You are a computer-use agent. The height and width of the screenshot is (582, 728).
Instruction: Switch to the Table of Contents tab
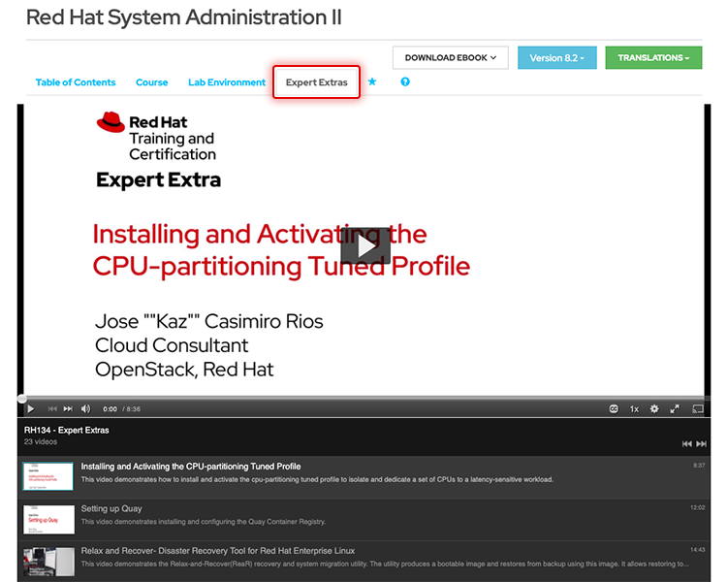tap(76, 82)
